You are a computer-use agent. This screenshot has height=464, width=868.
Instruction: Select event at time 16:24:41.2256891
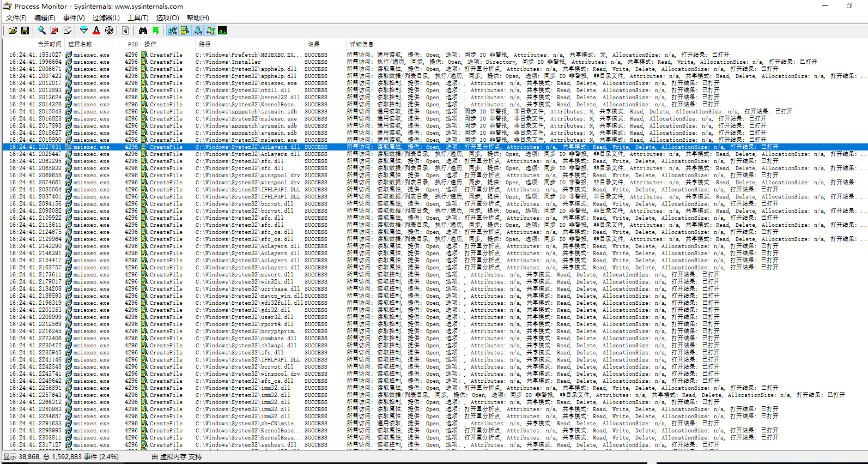click(435, 388)
